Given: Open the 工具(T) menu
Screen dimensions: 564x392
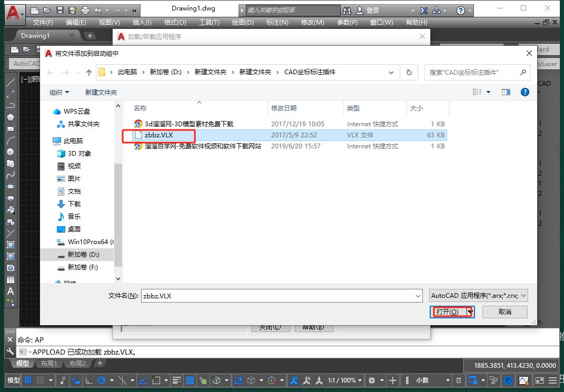Looking at the screenshot, I should tap(210, 22).
